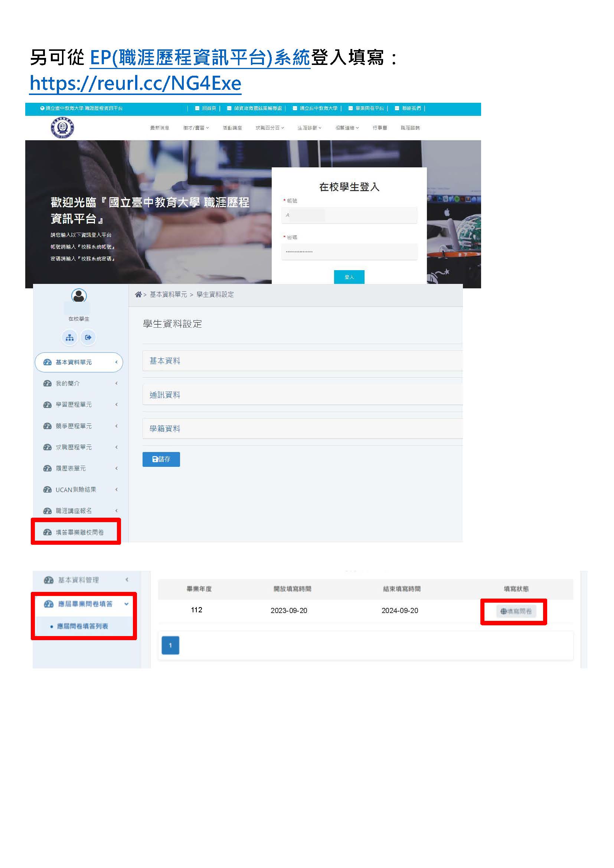The width and height of the screenshot is (614, 868).
Task: Expand the 學習歷程單元 sidebar chevron
Action: (117, 404)
